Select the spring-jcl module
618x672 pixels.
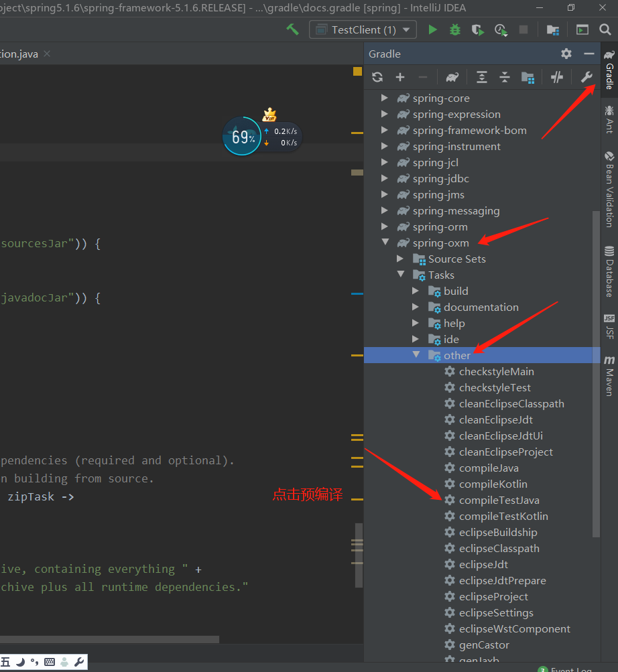coord(435,162)
